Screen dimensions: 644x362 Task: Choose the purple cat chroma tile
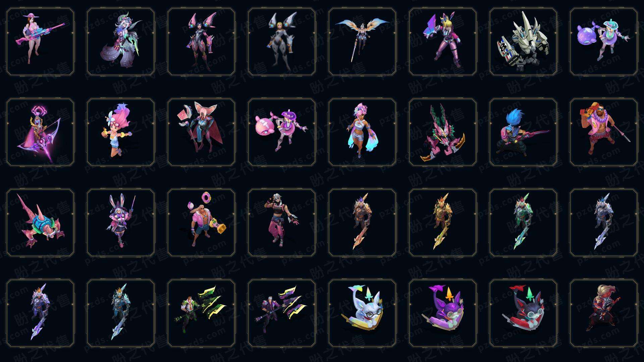(443, 313)
